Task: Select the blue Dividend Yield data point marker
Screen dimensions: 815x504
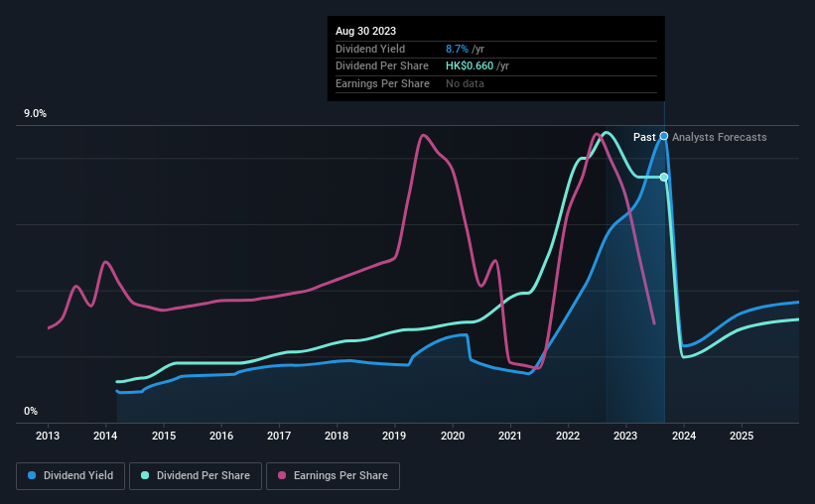Action: pyautogui.click(x=664, y=136)
